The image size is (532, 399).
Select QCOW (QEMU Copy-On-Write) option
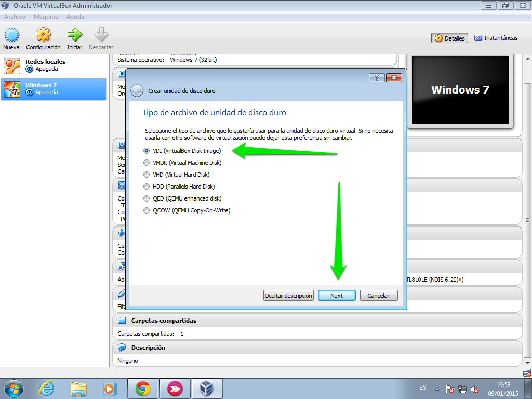(x=187, y=210)
